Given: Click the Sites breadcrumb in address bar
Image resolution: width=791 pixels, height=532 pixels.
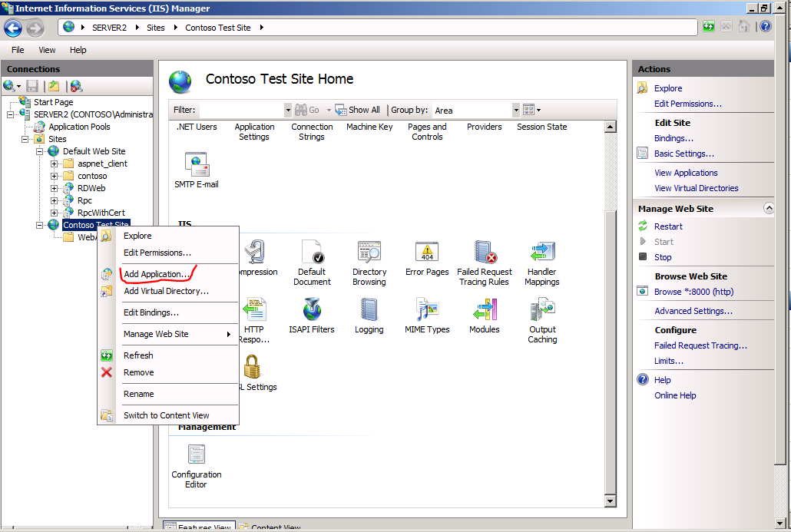Looking at the screenshot, I should pos(155,28).
